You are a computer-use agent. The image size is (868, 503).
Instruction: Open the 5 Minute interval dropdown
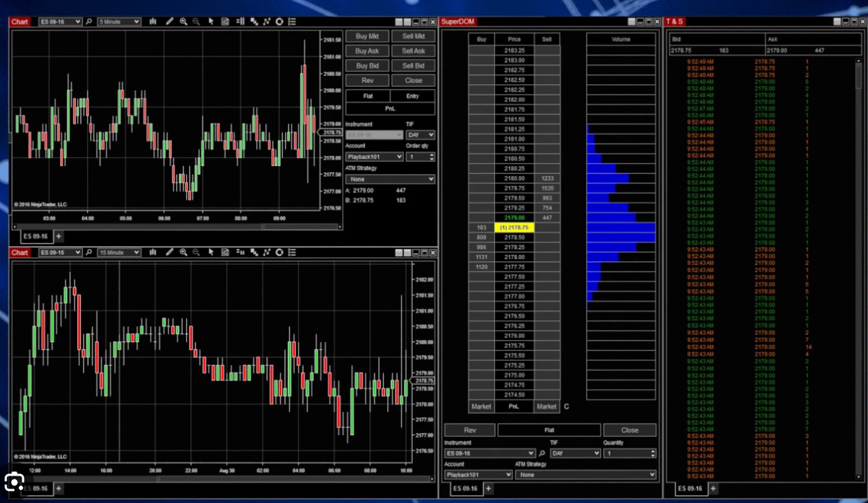pyautogui.click(x=119, y=22)
